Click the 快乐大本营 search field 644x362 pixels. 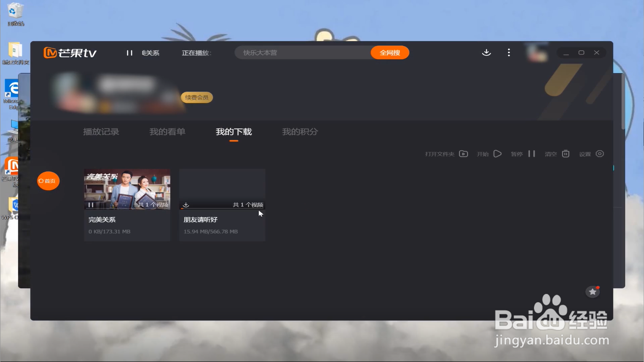(x=302, y=53)
